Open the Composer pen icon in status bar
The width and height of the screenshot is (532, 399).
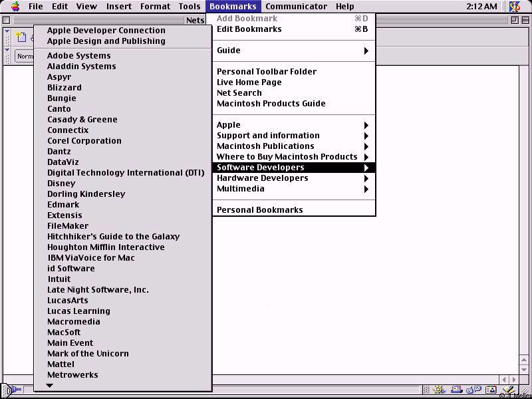(x=507, y=390)
